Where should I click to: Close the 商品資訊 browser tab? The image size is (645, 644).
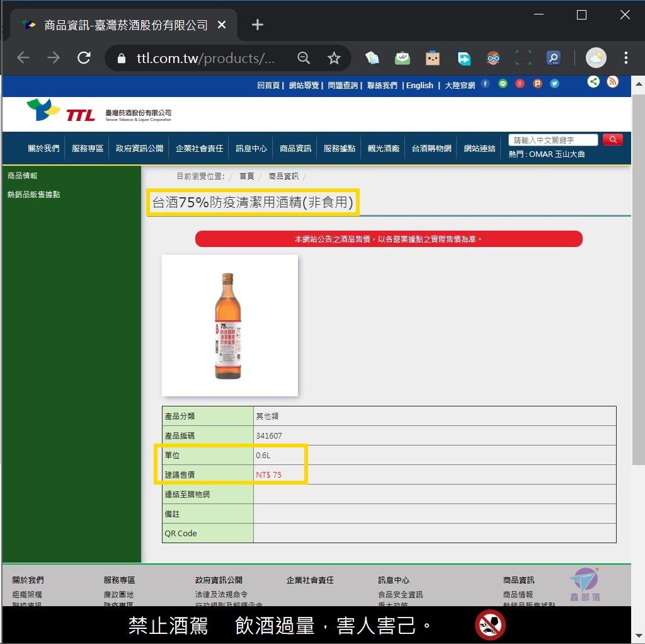coord(221,25)
